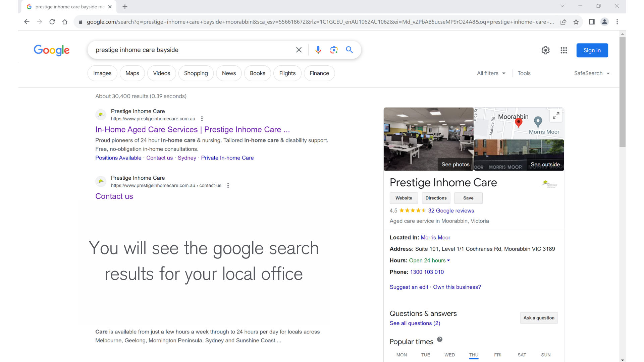Expand the All filters dropdown
The image size is (644, 362).
(491, 73)
